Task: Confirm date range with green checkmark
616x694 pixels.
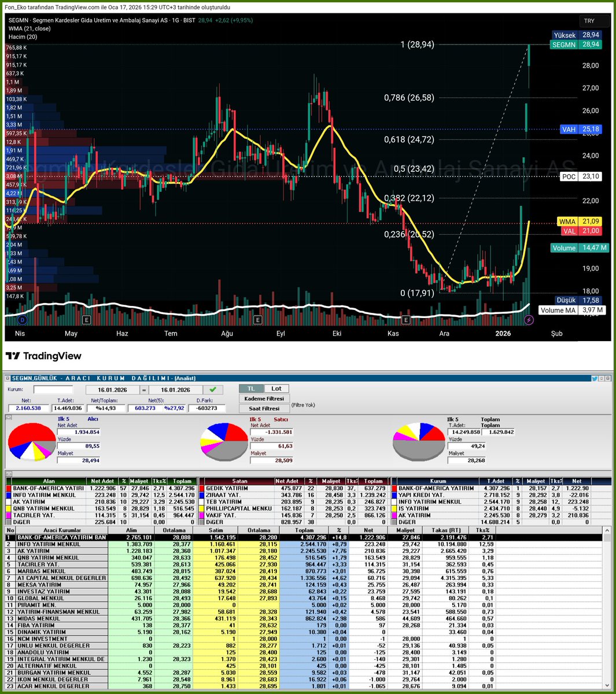Action: click(213, 390)
